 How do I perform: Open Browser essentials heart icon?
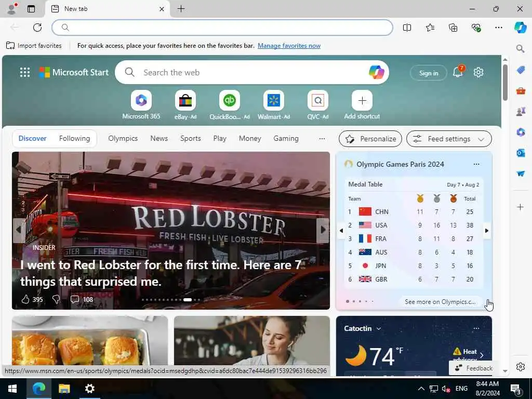pyautogui.click(x=476, y=28)
